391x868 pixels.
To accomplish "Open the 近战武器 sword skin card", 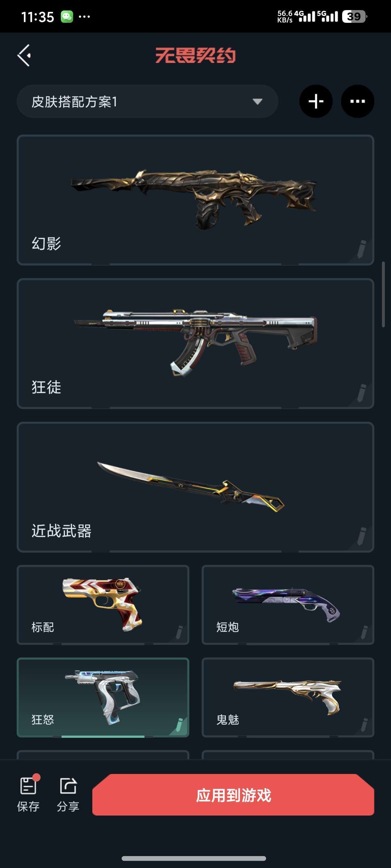I will tap(195, 487).
